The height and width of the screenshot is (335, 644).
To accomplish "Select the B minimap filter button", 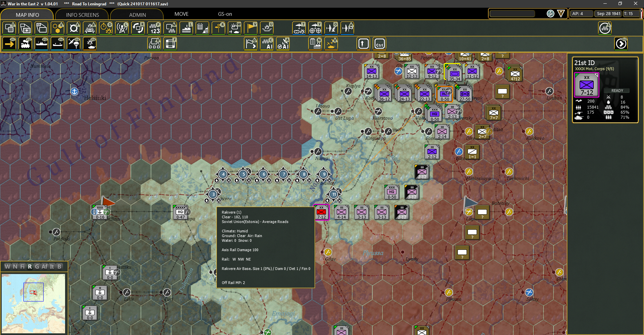I will [59, 267].
